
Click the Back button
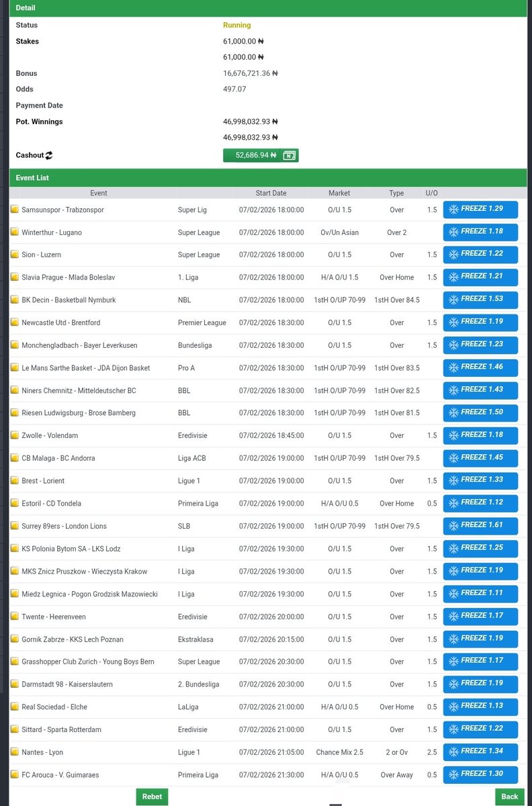510,797
